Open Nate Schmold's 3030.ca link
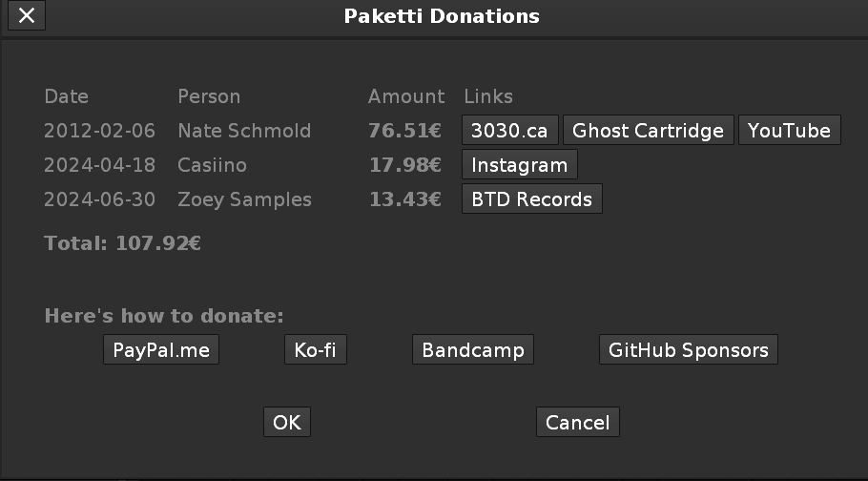Screen dimensions: 868x481 (509, 131)
